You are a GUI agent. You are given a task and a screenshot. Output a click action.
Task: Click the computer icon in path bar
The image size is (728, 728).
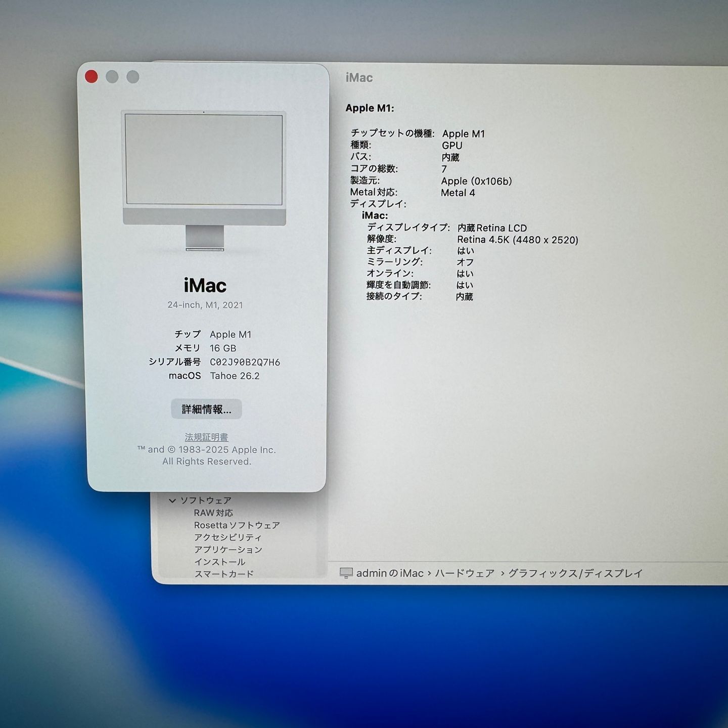346,573
